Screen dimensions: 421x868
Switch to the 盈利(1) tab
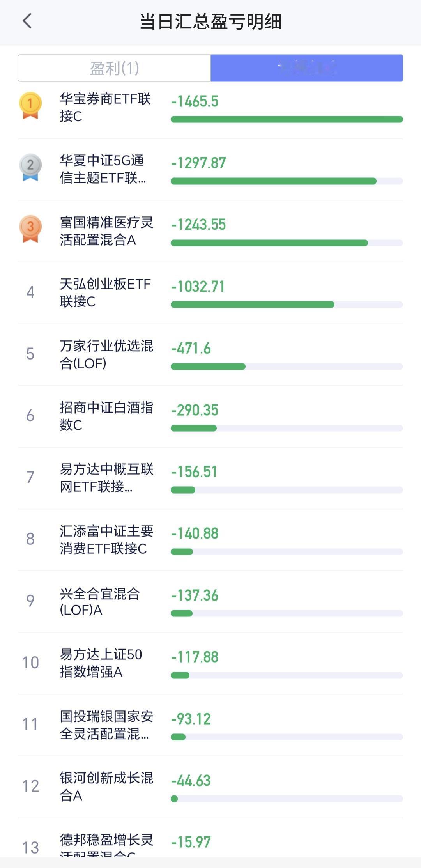point(114,68)
